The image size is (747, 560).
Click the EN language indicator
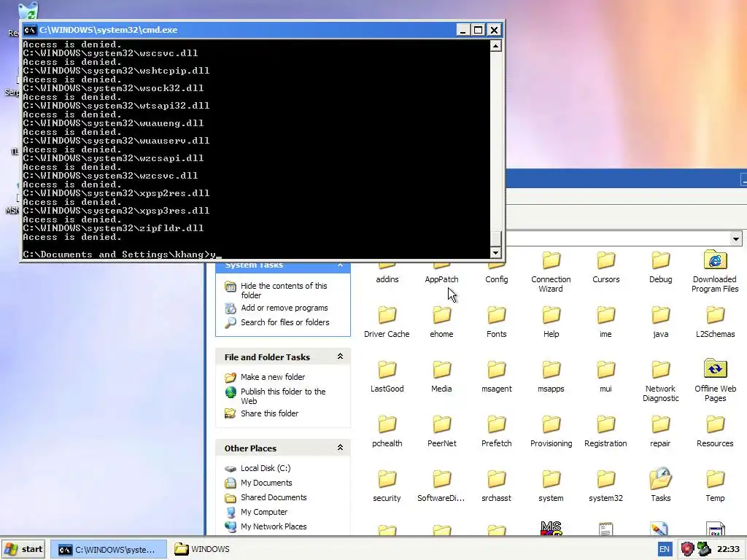pyautogui.click(x=664, y=550)
